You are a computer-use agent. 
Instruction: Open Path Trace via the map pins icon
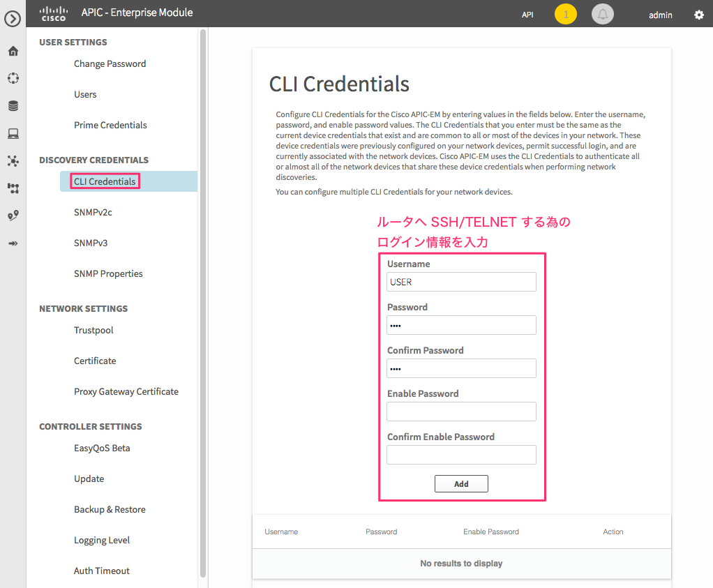13,216
